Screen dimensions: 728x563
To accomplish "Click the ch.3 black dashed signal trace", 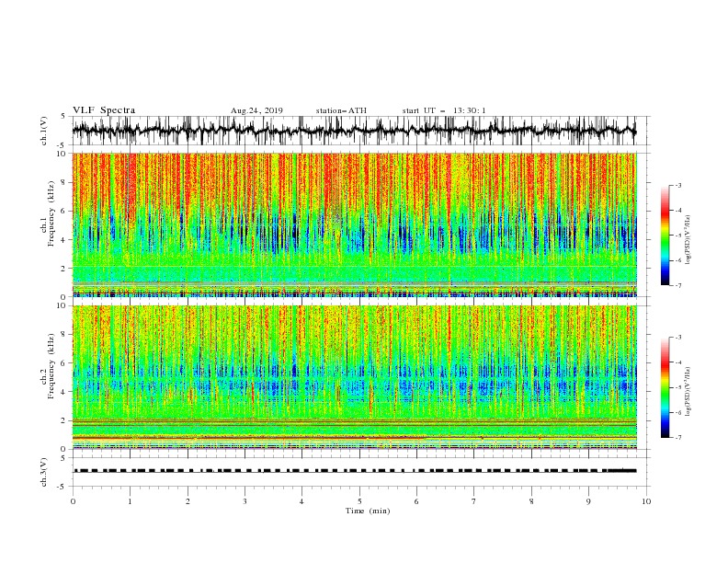I will tap(354, 471).
